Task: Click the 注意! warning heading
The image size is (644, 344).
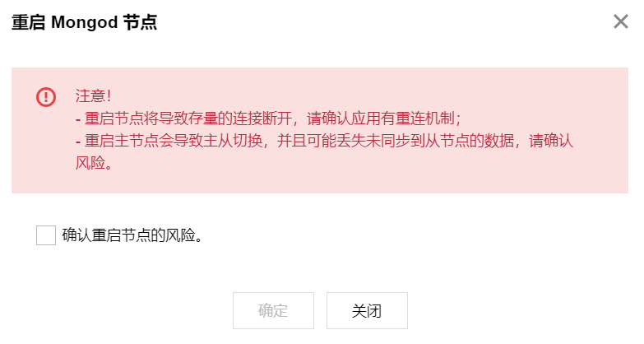Action: pos(93,96)
